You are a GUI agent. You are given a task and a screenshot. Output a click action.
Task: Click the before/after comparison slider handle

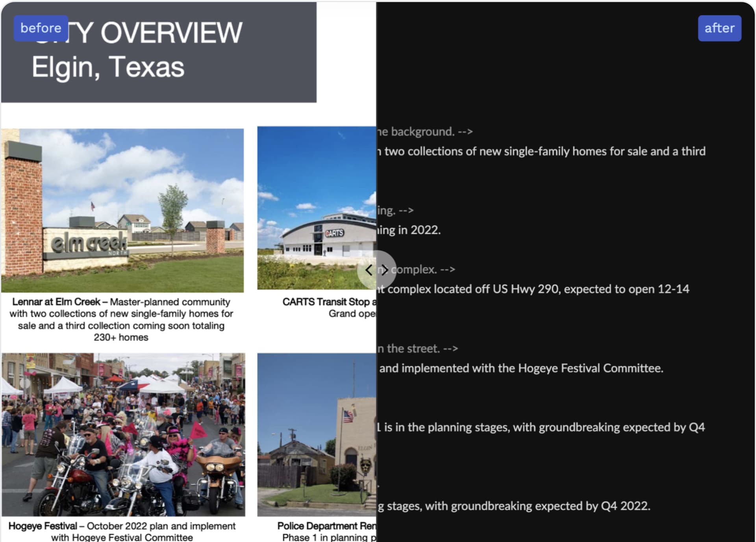[x=376, y=270]
